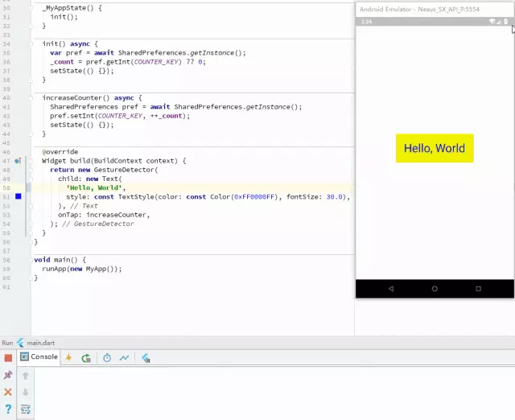Click the override gutter icon on line 47

18,161
